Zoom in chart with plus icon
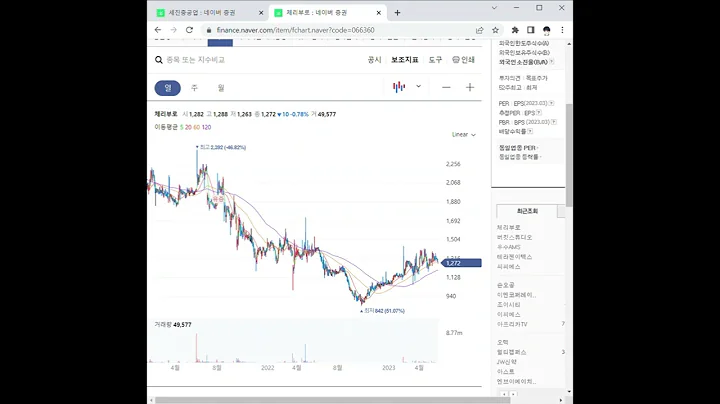This screenshot has height=404, width=720. tap(470, 87)
